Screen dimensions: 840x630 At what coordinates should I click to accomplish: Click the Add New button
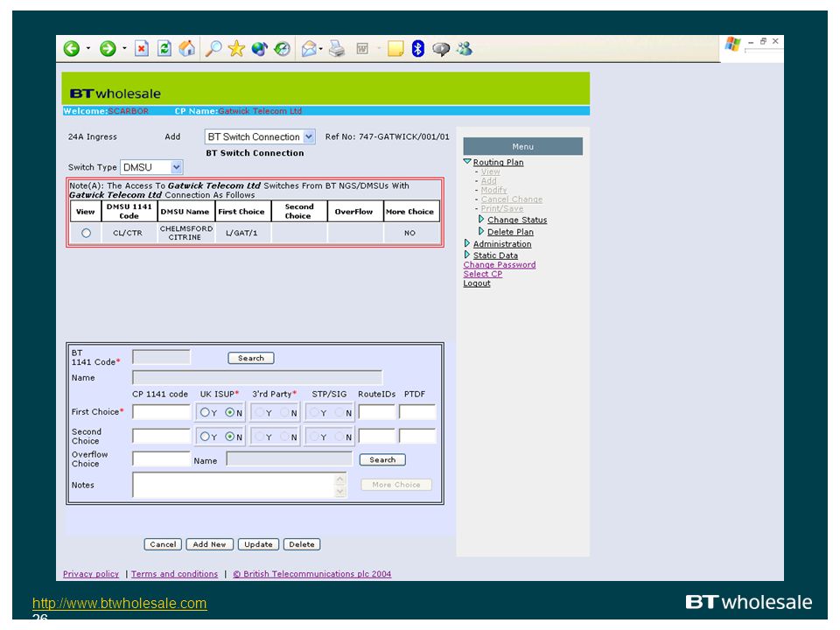(209, 544)
